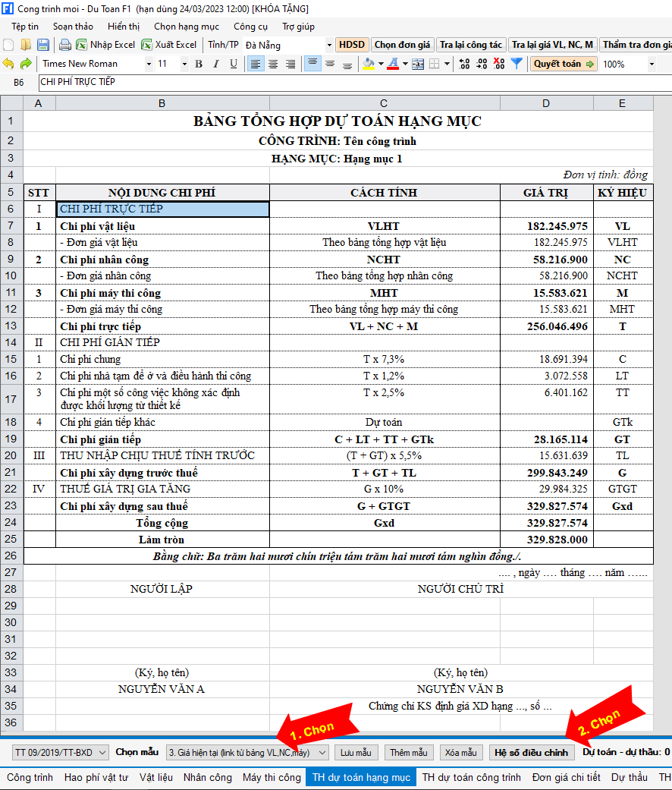Click the Thêm mẫu button
Image resolution: width=672 pixels, height=790 pixels.
tap(409, 752)
